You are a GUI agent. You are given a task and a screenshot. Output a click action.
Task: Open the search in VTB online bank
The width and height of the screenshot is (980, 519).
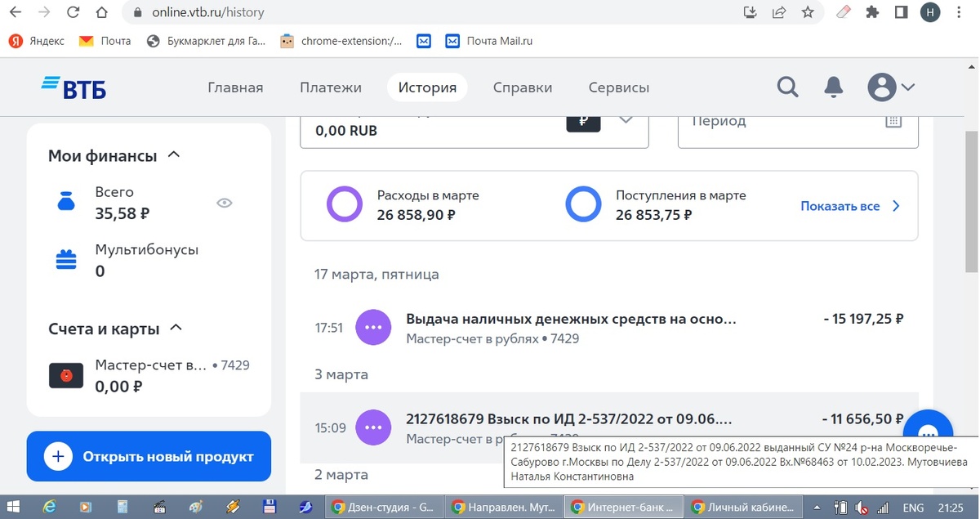pyautogui.click(x=787, y=87)
